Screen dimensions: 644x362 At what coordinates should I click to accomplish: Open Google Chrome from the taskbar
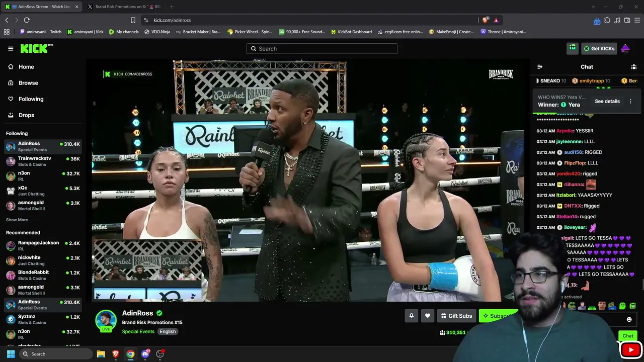[130, 354]
